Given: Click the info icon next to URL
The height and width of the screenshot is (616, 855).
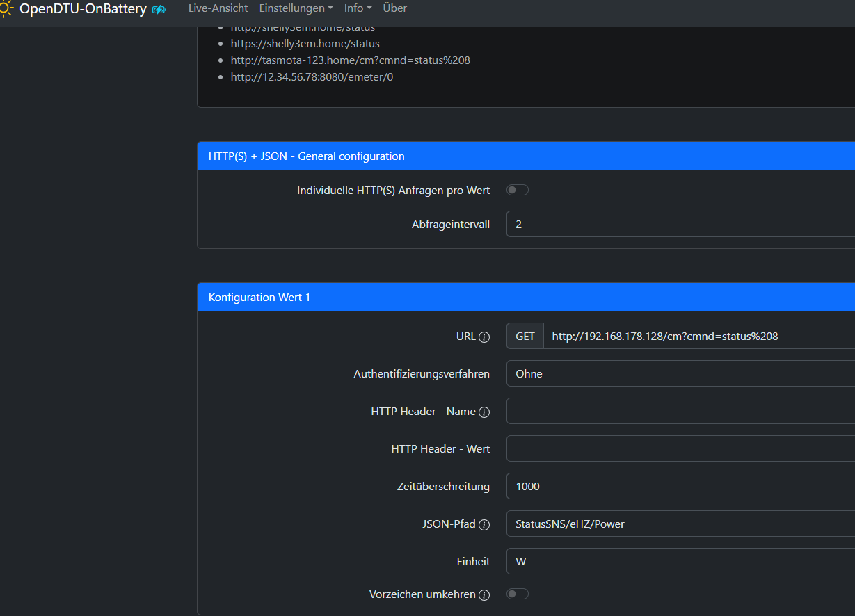Looking at the screenshot, I should (484, 337).
